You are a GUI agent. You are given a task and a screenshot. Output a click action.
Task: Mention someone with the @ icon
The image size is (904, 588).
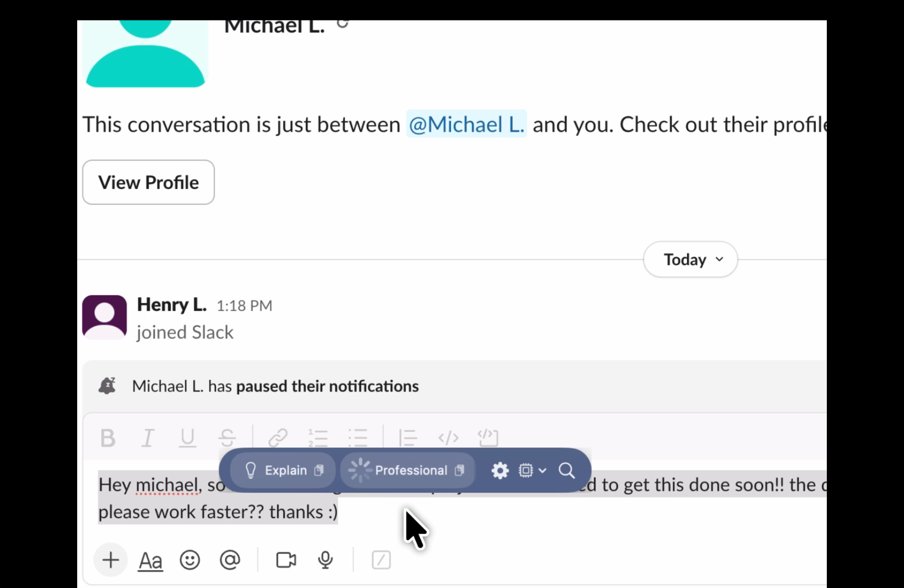[x=230, y=560]
